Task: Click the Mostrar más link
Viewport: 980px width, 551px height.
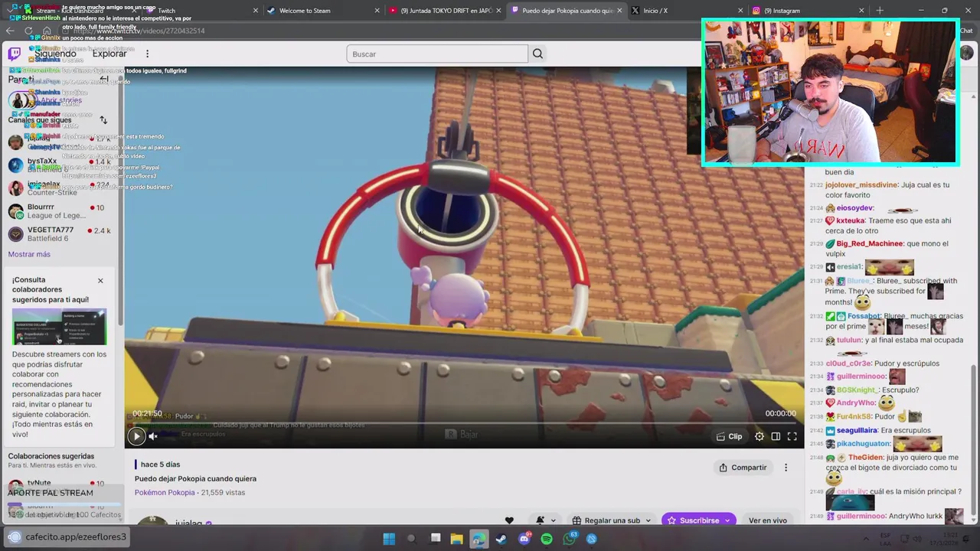Action: [29, 254]
